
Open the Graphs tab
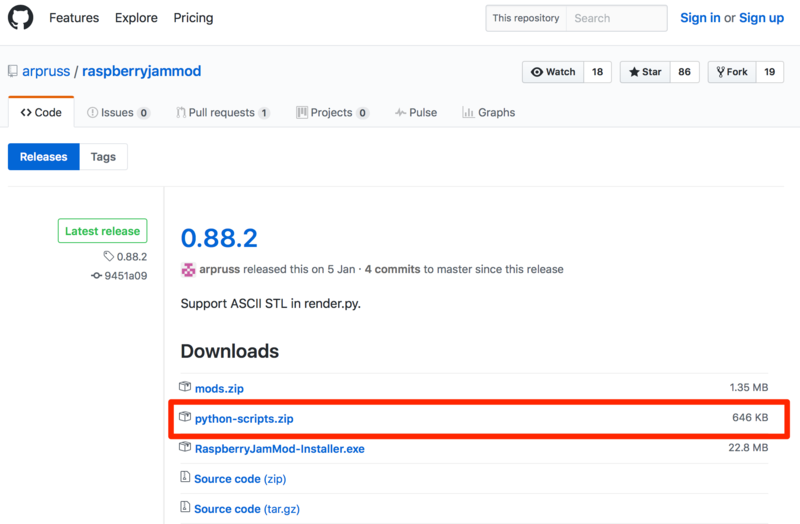(x=489, y=112)
